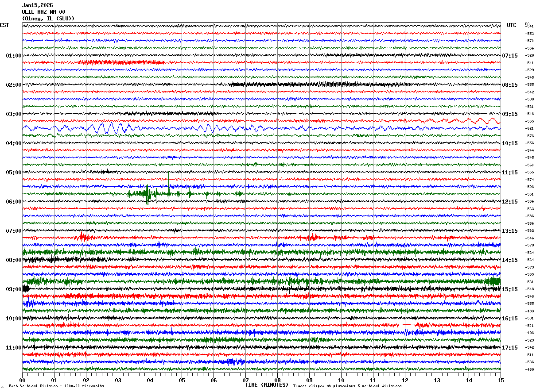
Task: Select the -489 DC offset value
Action: pos(529,369)
